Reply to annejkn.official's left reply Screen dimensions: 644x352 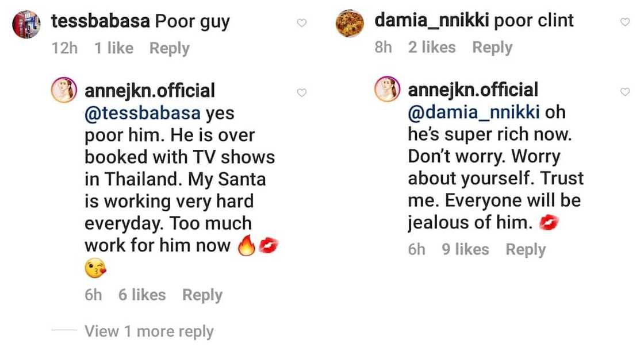point(202,295)
